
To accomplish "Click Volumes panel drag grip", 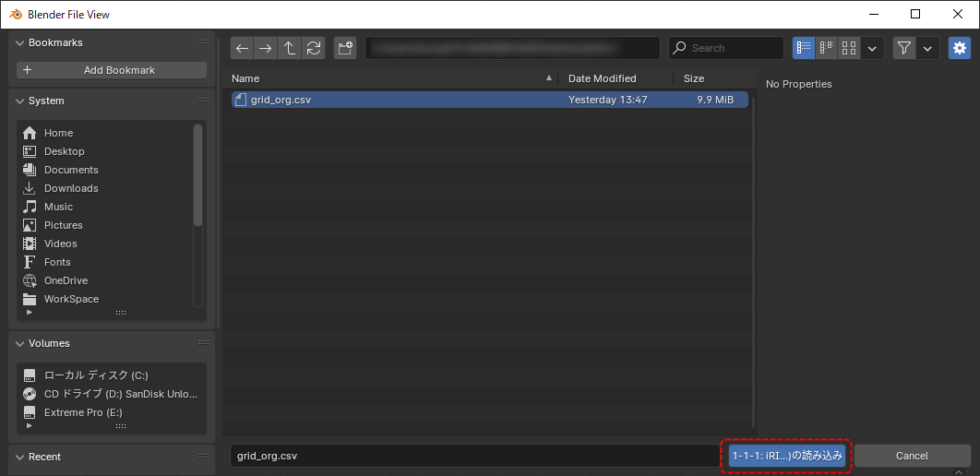I will point(204,343).
